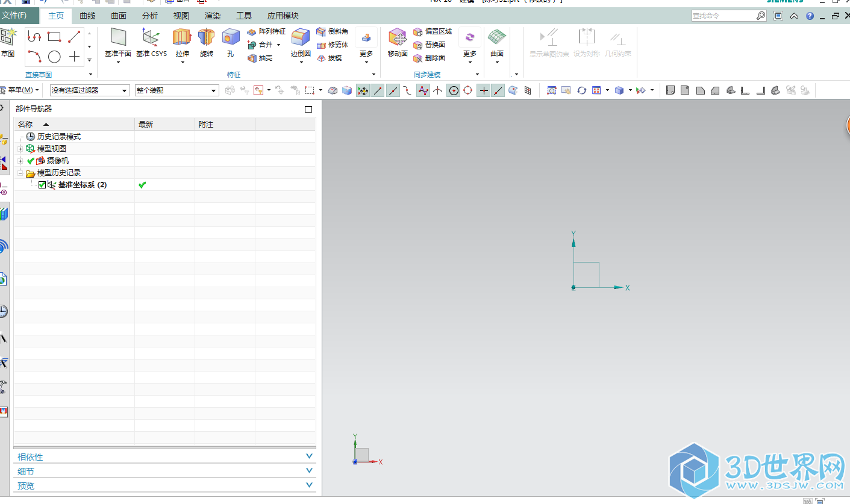Open Trim Body (修剪体) command
Screen dimensions: 850x504
(333, 45)
